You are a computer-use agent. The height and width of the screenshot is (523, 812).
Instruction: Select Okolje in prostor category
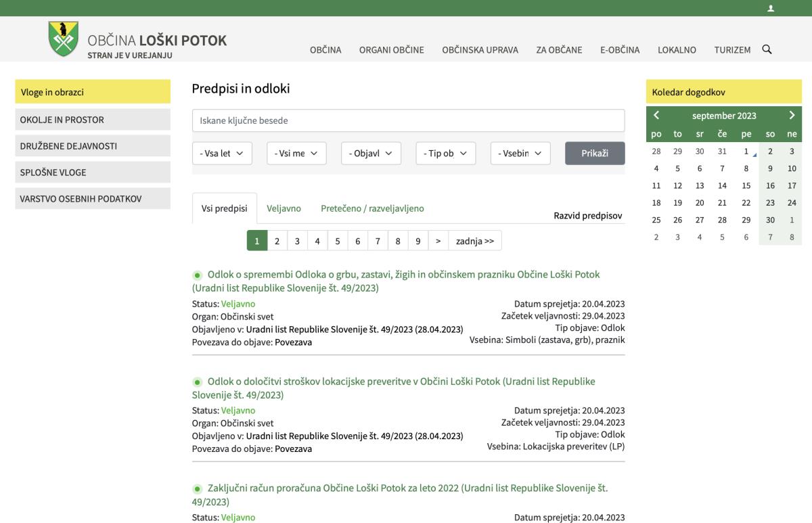point(93,120)
